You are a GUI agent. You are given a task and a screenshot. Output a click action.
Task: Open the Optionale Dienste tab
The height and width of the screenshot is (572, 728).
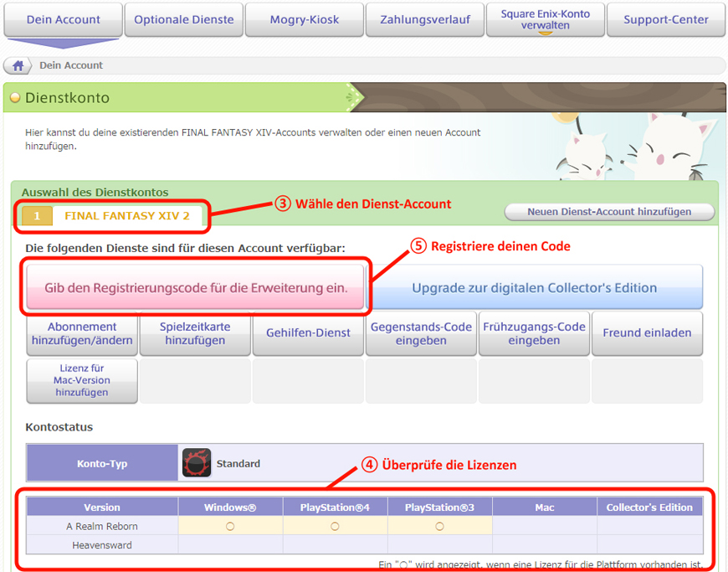pos(184,19)
